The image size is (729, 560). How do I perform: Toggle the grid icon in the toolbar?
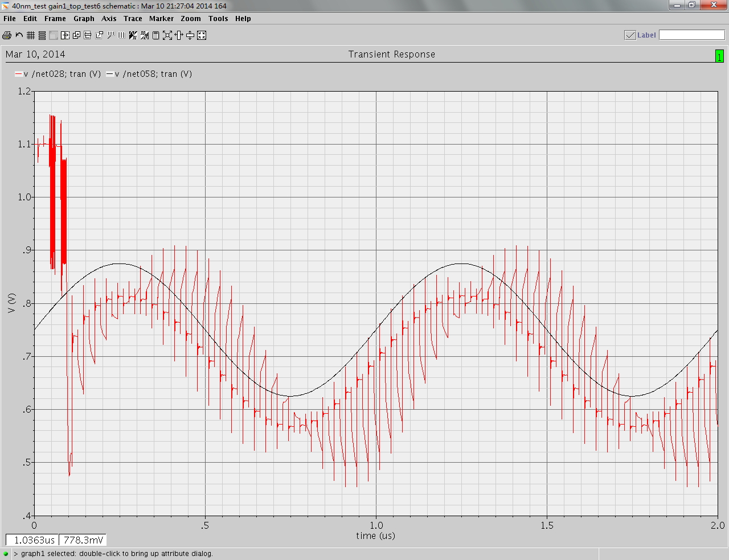(x=31, y=35)
